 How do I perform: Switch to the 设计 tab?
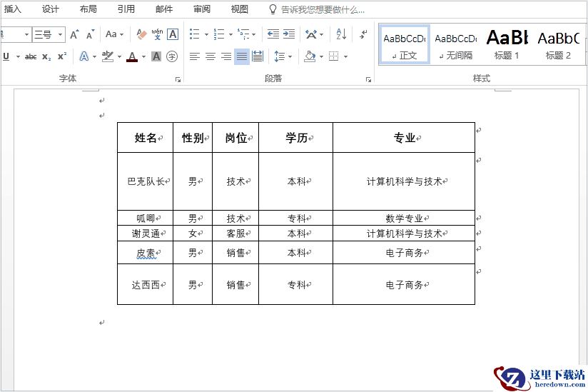click(50, 9)
